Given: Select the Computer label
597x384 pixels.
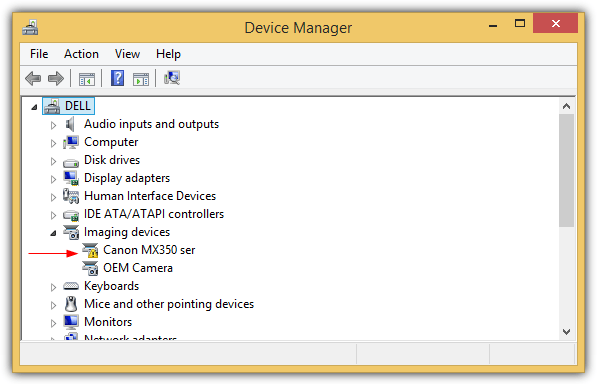Looking at the screenshot, I should [x=111, y=142].
